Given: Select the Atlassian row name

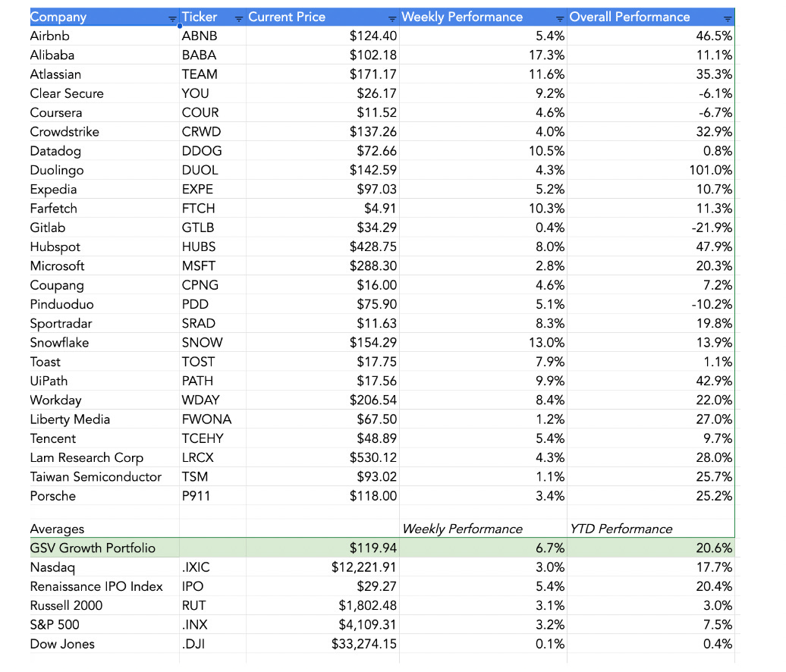Looking at the screenshot, I should 104,74.
